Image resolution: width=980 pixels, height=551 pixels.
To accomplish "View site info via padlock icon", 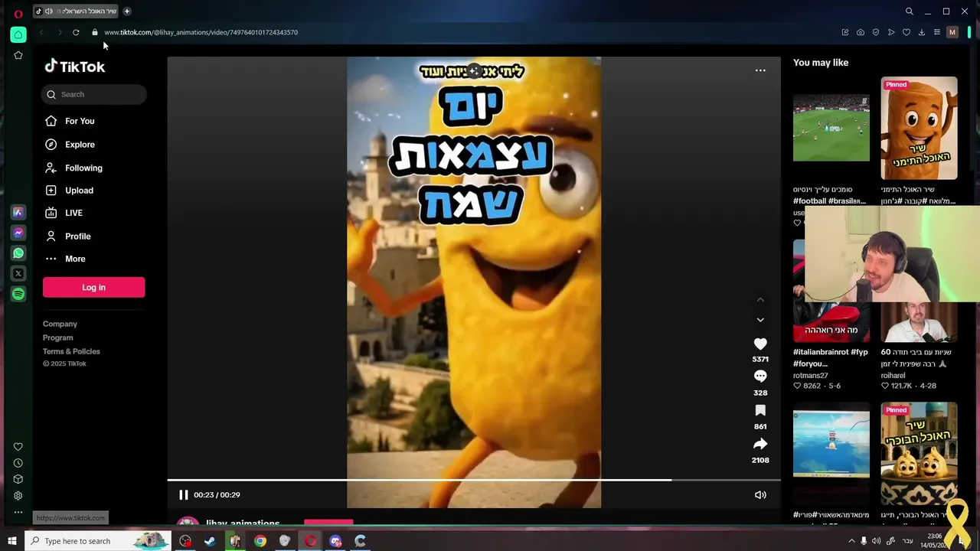I will 95,32.
